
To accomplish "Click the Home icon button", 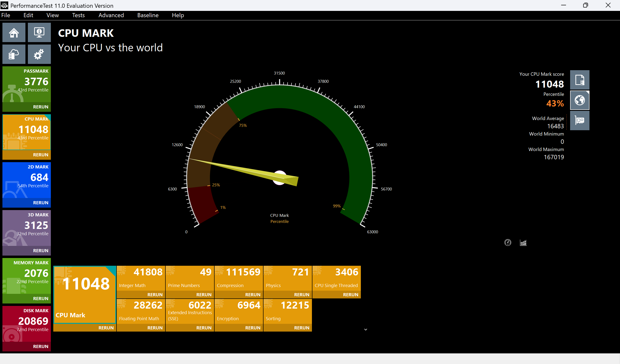I will tap(14, 32).
